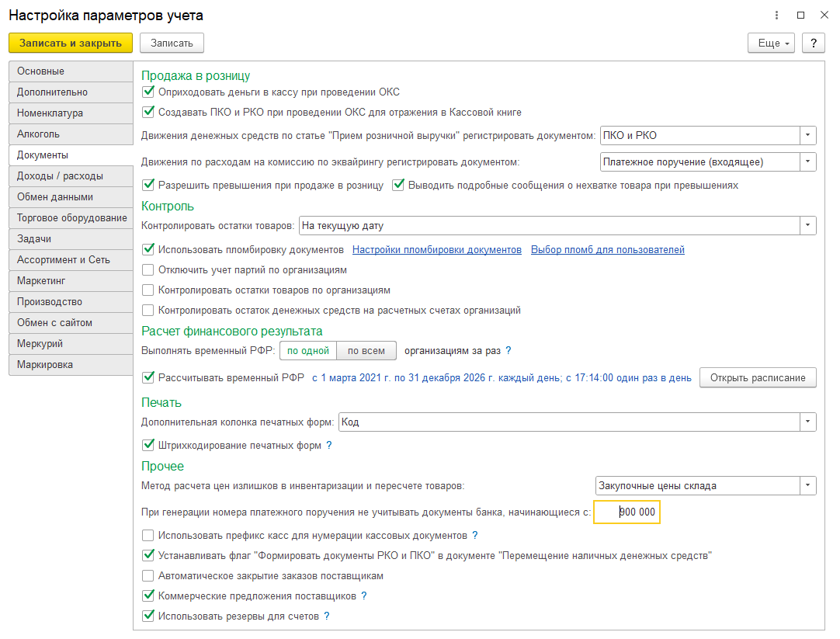Screen dimensions: 840x639
Task: Expand Закупочные цены склада dropdown
Action: pyautogui.click(x=808, y=486)
